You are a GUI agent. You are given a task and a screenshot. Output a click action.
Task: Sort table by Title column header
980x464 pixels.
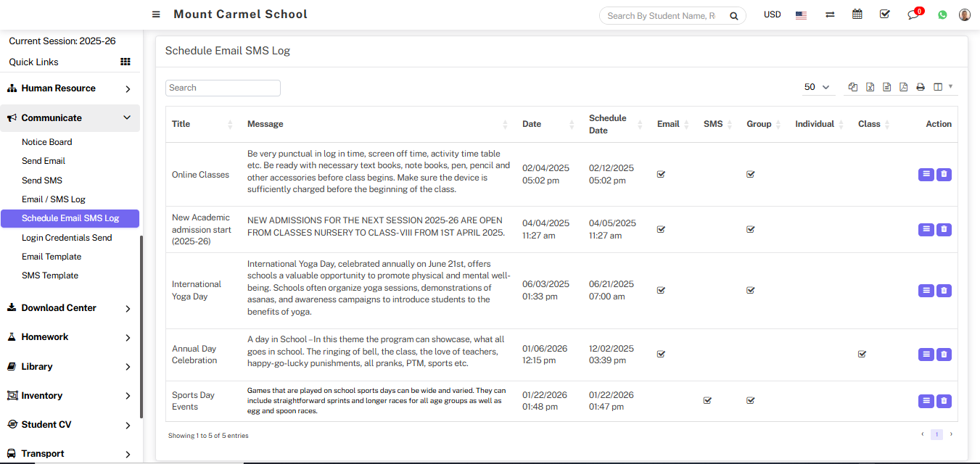pos(181,124)
